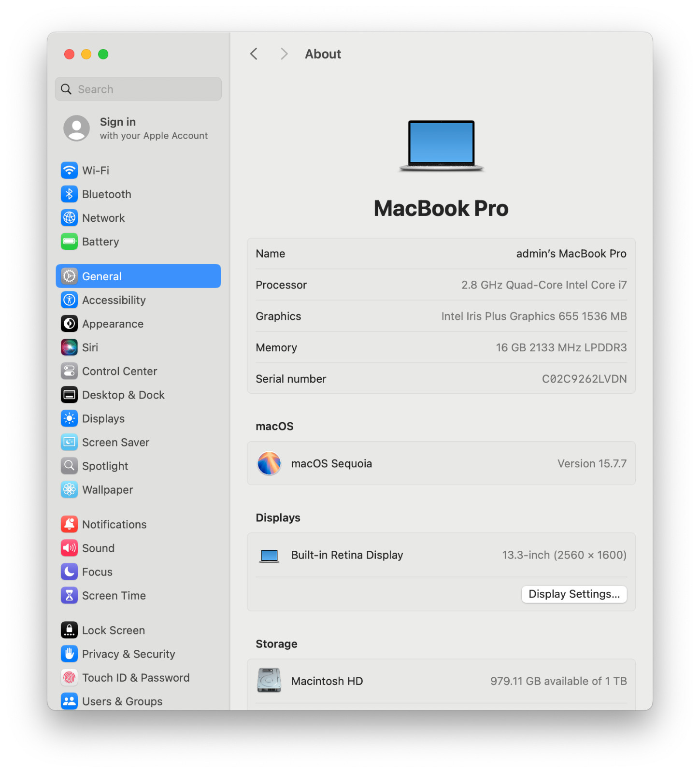700x773 pixels.
Task: Open the Battery icon
Action: point(69,241)
